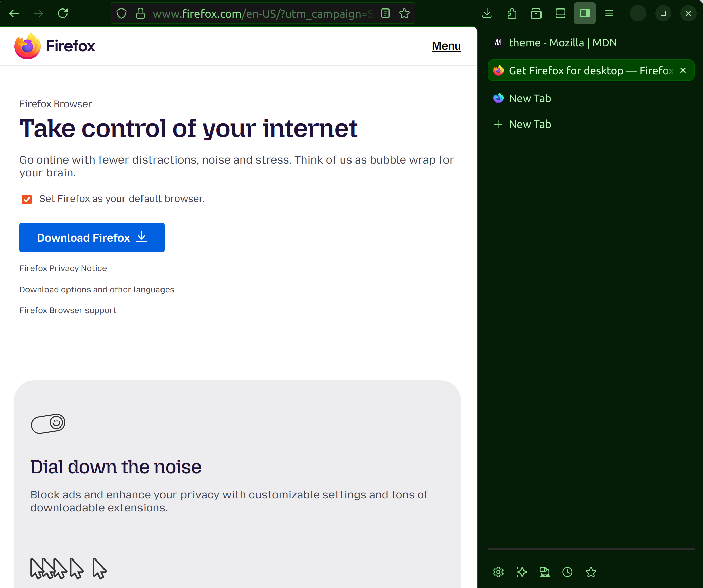Open sidebar settings gear icon

pyautogui.click(x=498, y=572)
